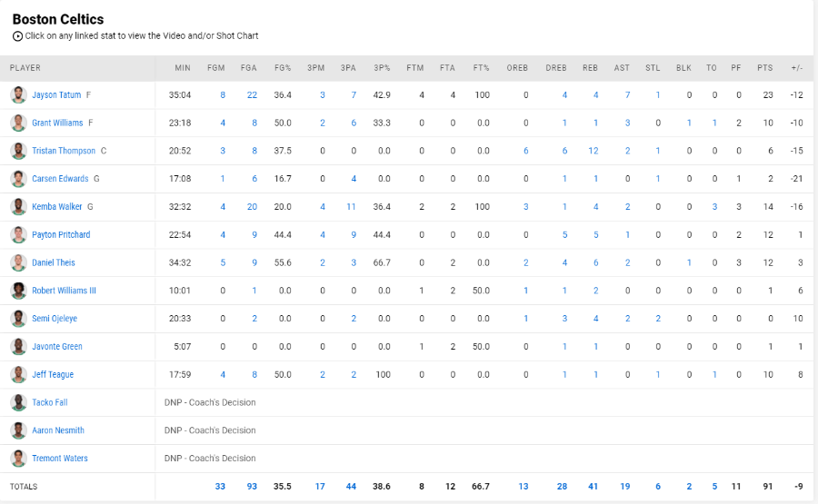View Daniel Theis' 1 block
The height and width of the screenshot is (504, 818).
[x=689, y=262]
